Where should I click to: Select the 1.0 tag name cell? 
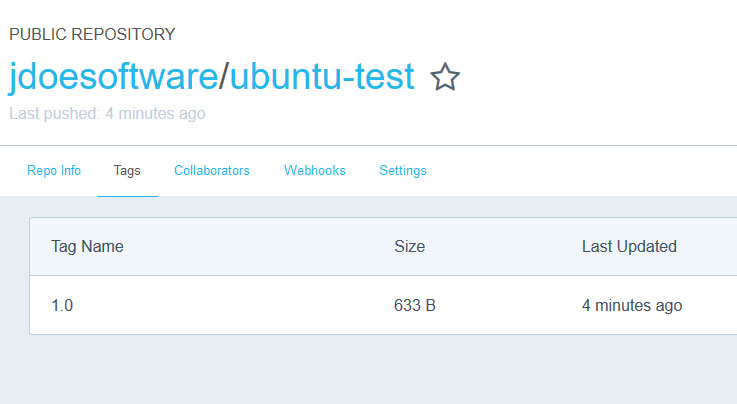coord(62,306)
